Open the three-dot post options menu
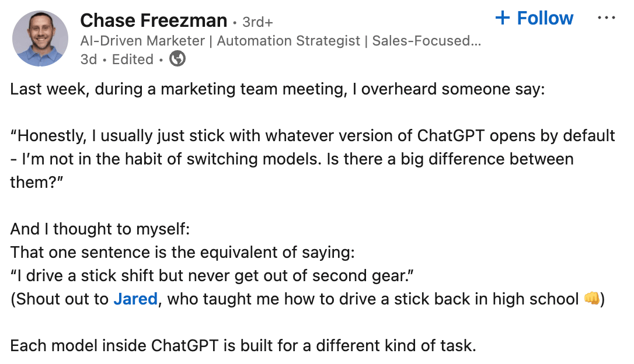This screenshot has height=364, width=634. [x=607, y=18]
